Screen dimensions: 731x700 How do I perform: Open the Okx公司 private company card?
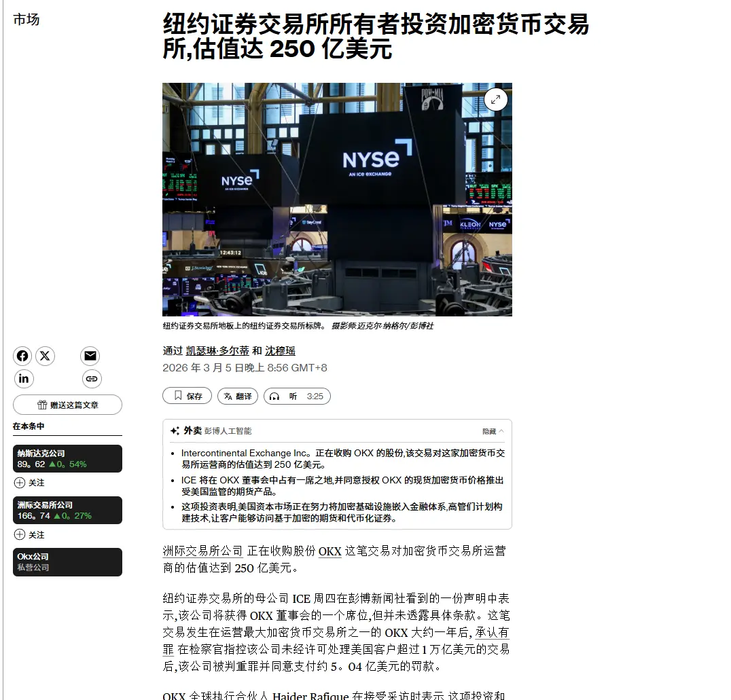pos(68,562)
